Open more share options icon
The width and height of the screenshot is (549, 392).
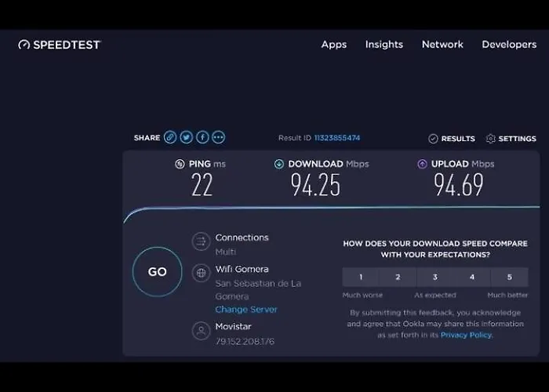point(218,137)
